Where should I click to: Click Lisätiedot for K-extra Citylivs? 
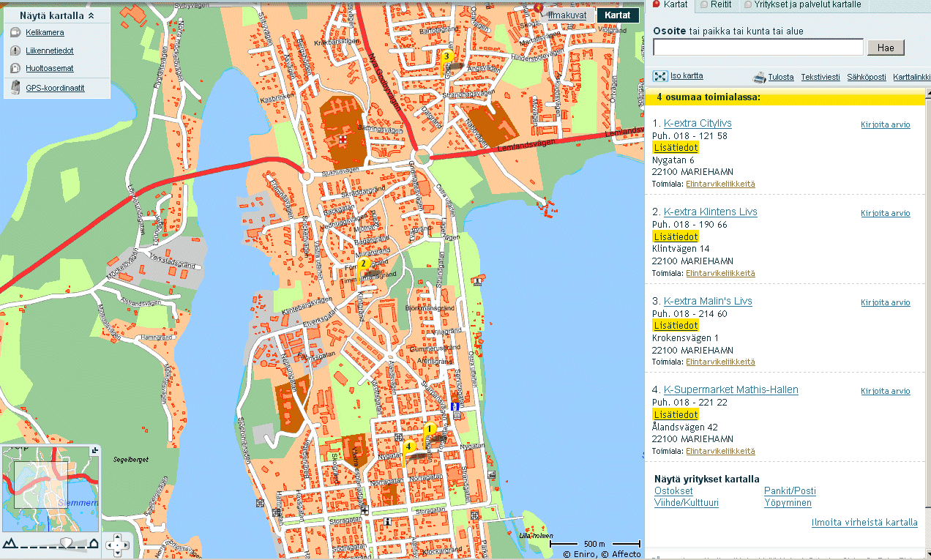click(x=676, y=148)
